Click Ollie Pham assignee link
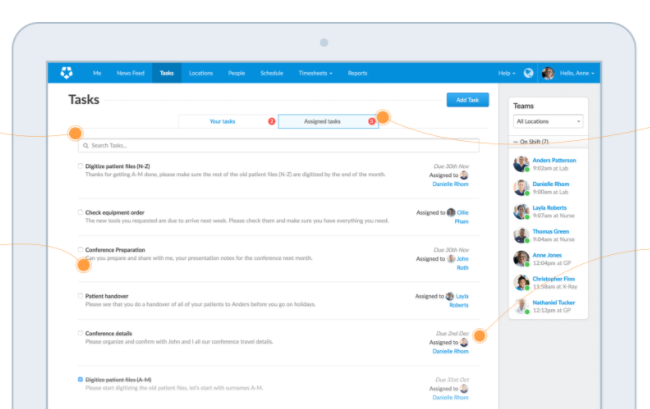650x409 pixels. click(462, 217)
